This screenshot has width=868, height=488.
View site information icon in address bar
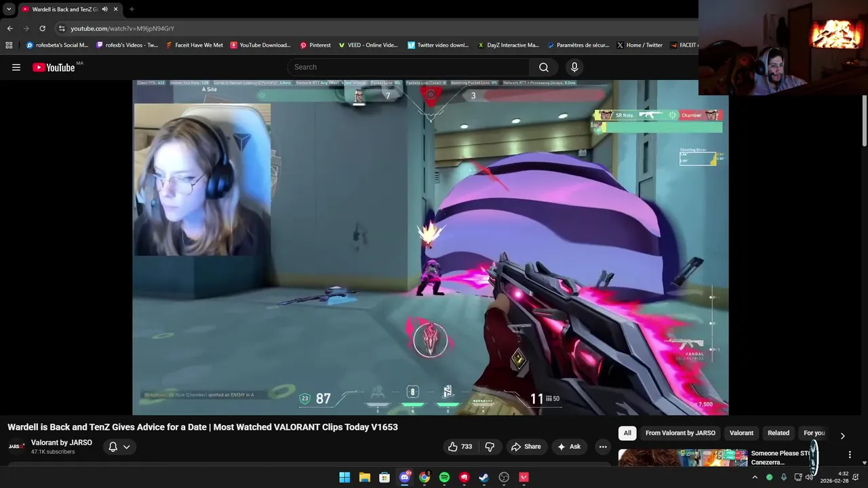coord(62,28)
